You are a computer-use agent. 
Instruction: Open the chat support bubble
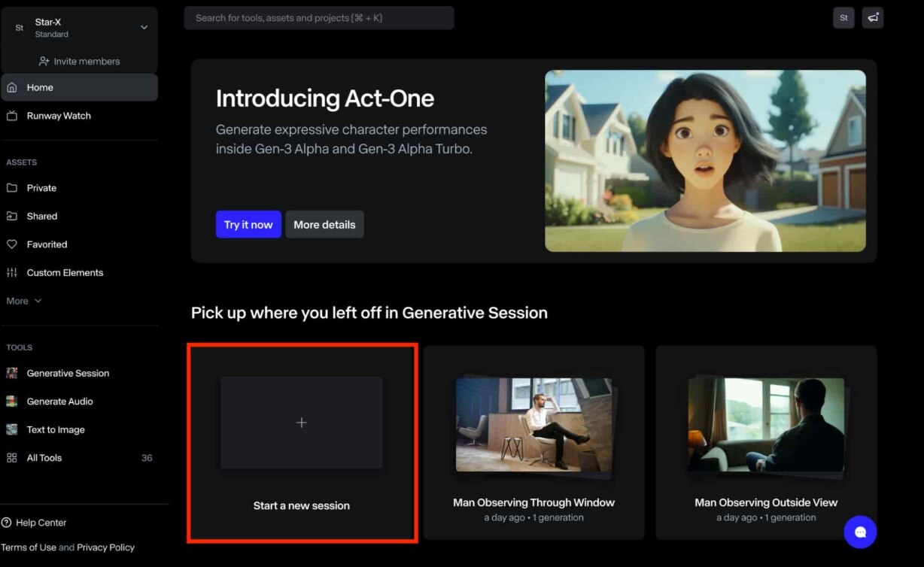pos(860,532)
